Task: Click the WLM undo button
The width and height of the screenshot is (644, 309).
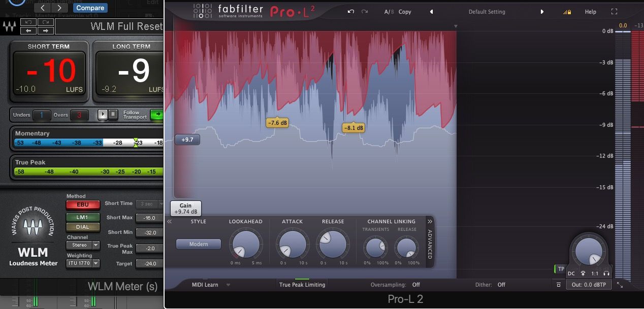Action: [29, 22]
